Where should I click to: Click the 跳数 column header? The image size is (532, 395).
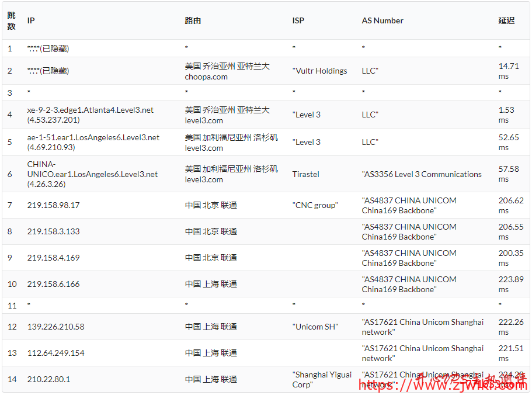coord(12,20)
